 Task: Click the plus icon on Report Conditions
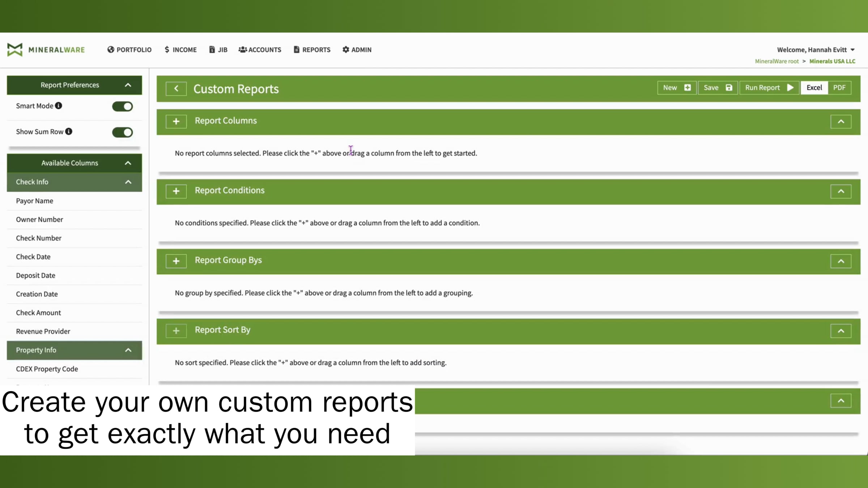(x=176, y=191)
